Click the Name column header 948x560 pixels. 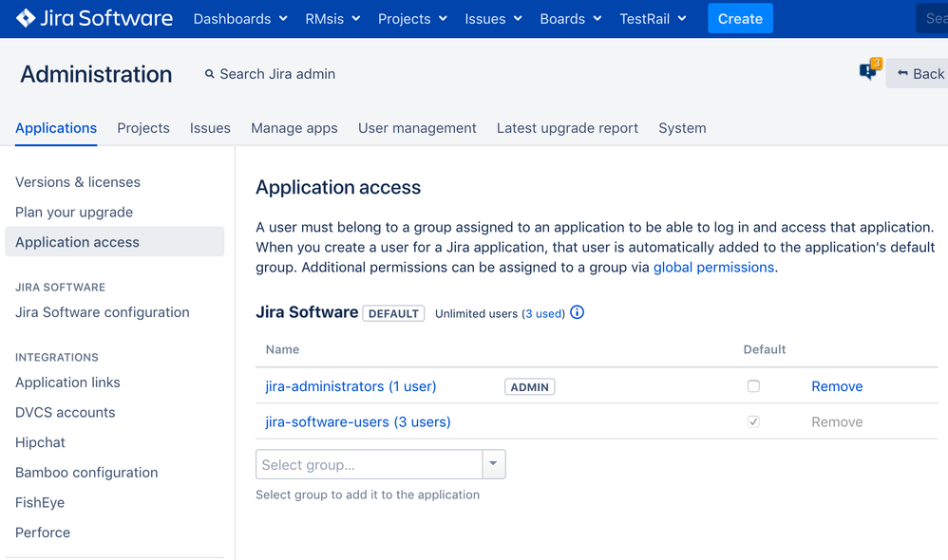tap(282, 349)
